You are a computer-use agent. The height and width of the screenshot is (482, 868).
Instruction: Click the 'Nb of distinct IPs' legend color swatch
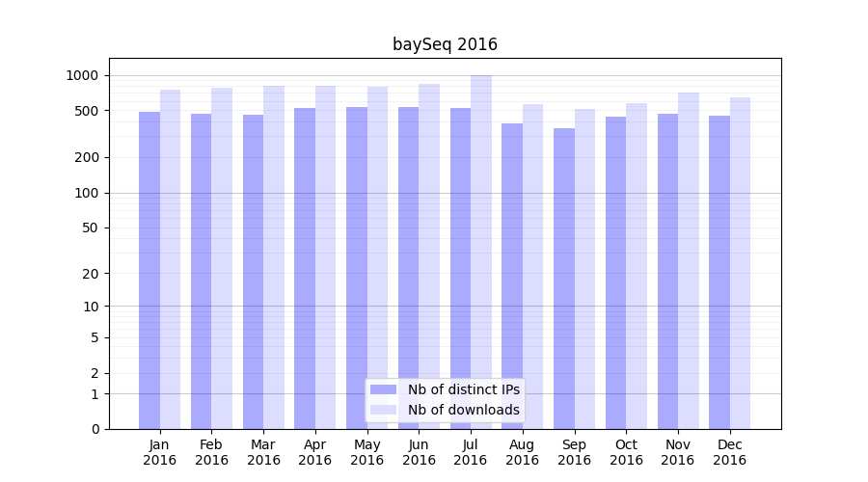pyautogui.click(x=383, y=389)
